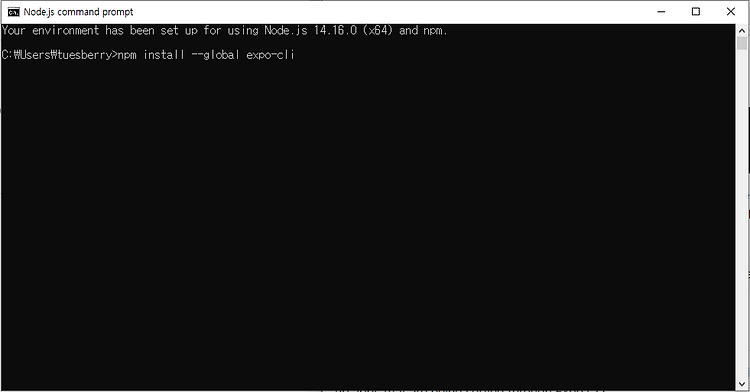
Task: Close the Node.js command prompt window
Action: 730,12
